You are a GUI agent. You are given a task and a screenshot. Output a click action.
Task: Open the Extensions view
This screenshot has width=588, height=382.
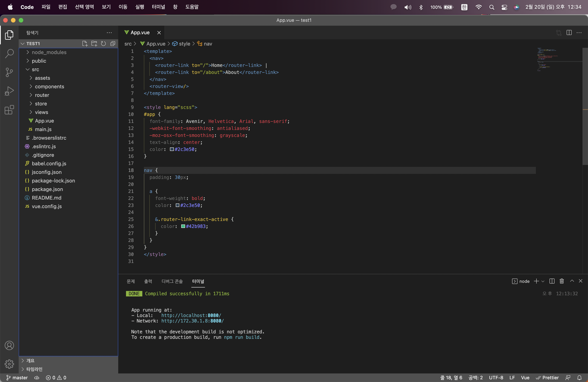click(x=9, y=110)
